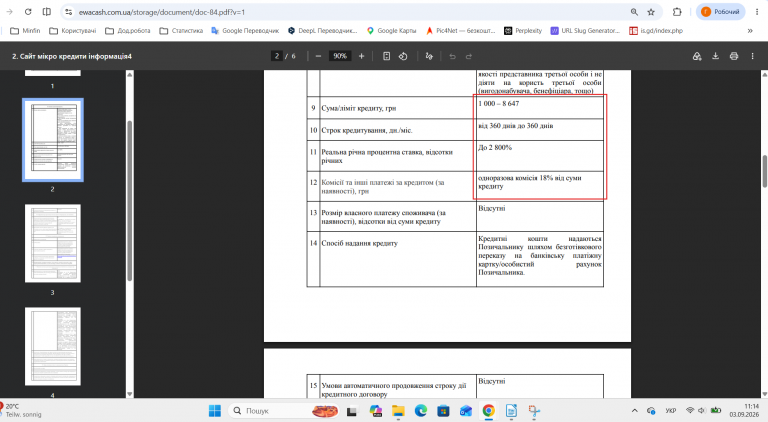Click the taskbar Пошук search box

(x=284, y=411)
